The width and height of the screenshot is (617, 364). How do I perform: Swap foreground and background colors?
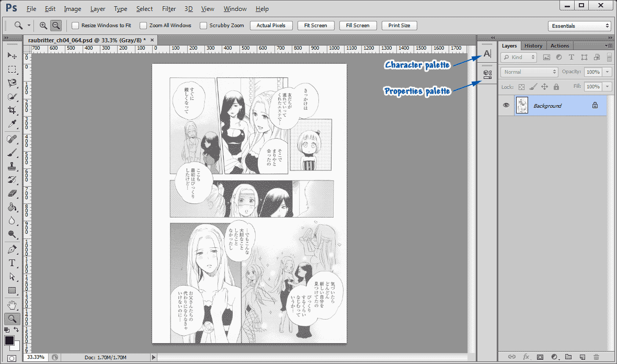click(x=16, y=329)
